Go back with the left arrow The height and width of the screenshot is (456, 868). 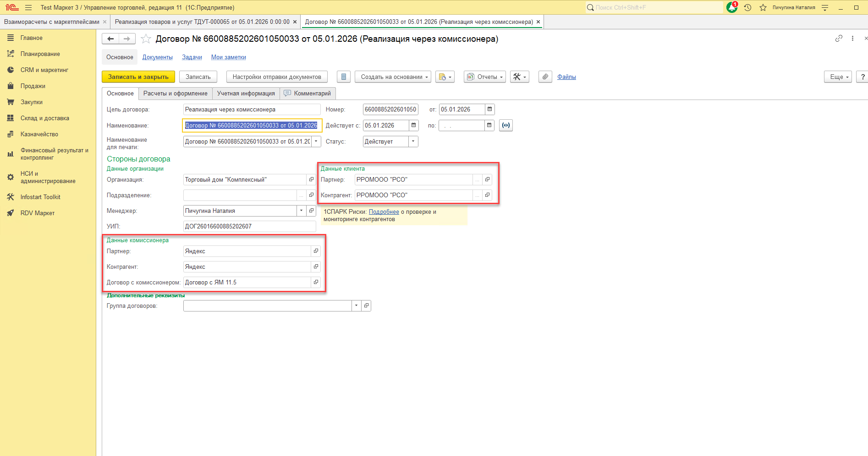click(110, 39)
